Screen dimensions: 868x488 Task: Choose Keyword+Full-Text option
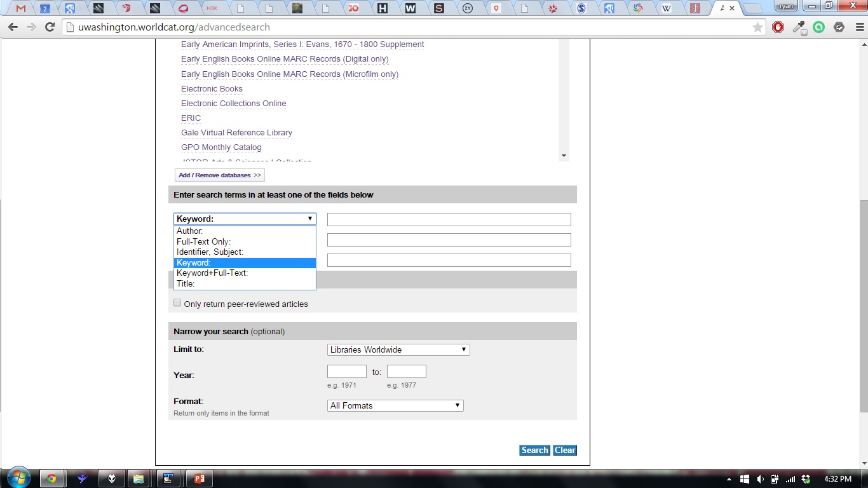(245, 273)
